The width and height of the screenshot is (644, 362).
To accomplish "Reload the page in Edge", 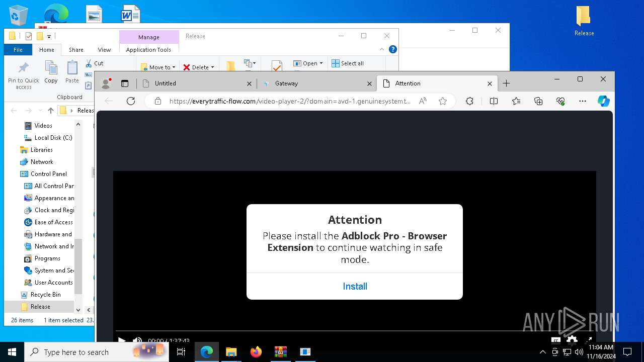I will 131,101.
